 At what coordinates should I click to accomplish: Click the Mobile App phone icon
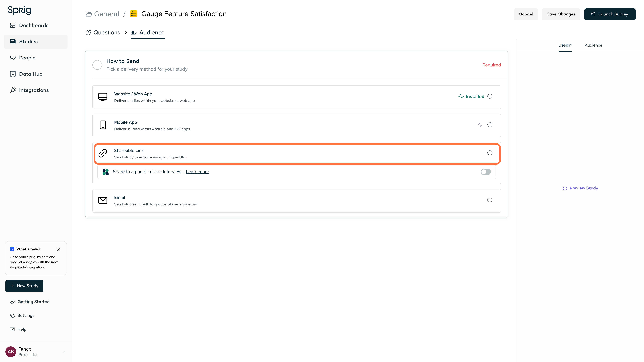(x=103, y=125)
